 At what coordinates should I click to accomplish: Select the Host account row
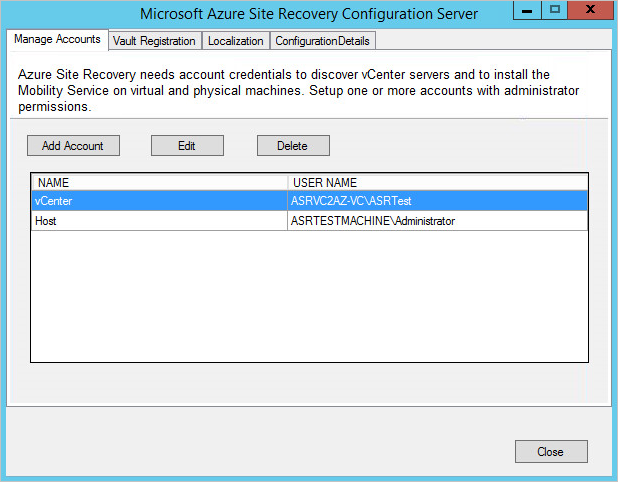309,221
